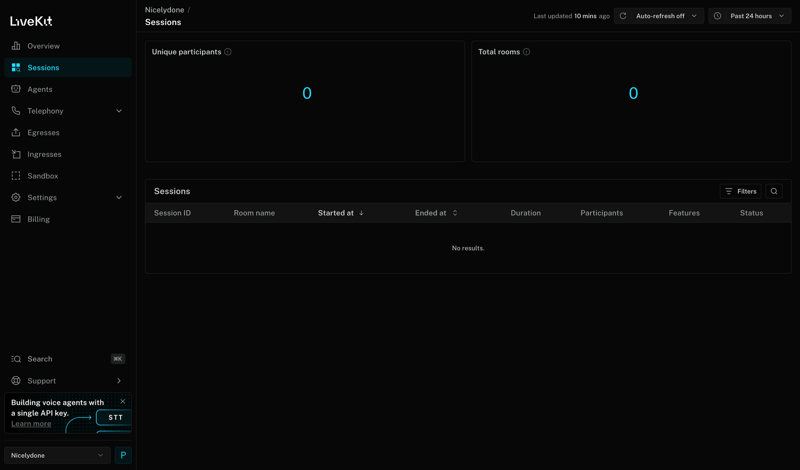Image resolution: width=800 pixels, height=470 pixels.
Task: Select Sessions in the sidebar
Action: click(x=68, y=67)
